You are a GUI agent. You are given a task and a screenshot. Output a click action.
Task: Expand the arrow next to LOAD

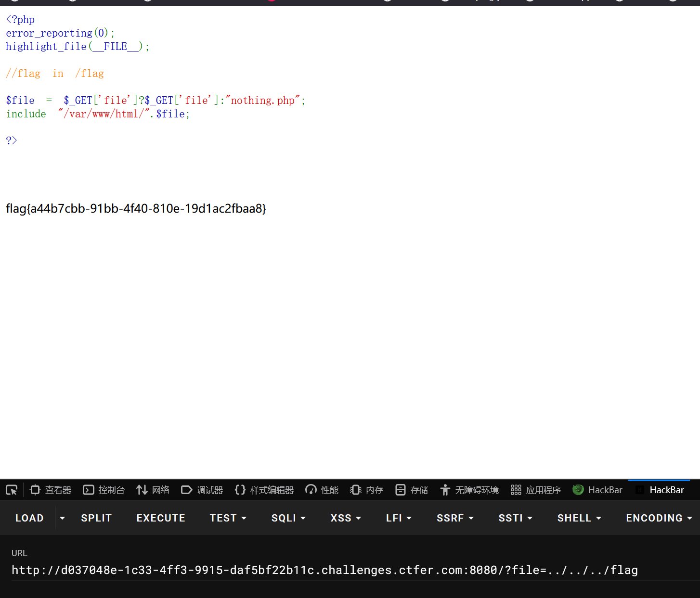coord(62,518)
